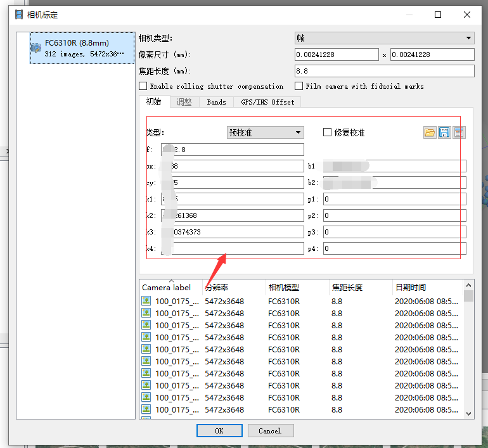
Task: Click the 分辨率 column header
Action: point(234,287)
